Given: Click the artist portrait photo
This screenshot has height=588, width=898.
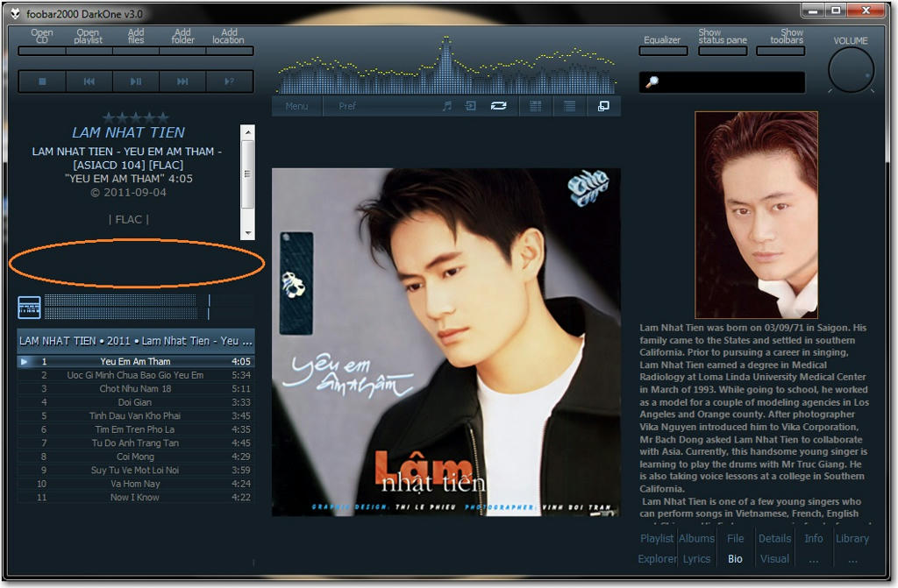Looking at the screenshot, I should [756, 215].
